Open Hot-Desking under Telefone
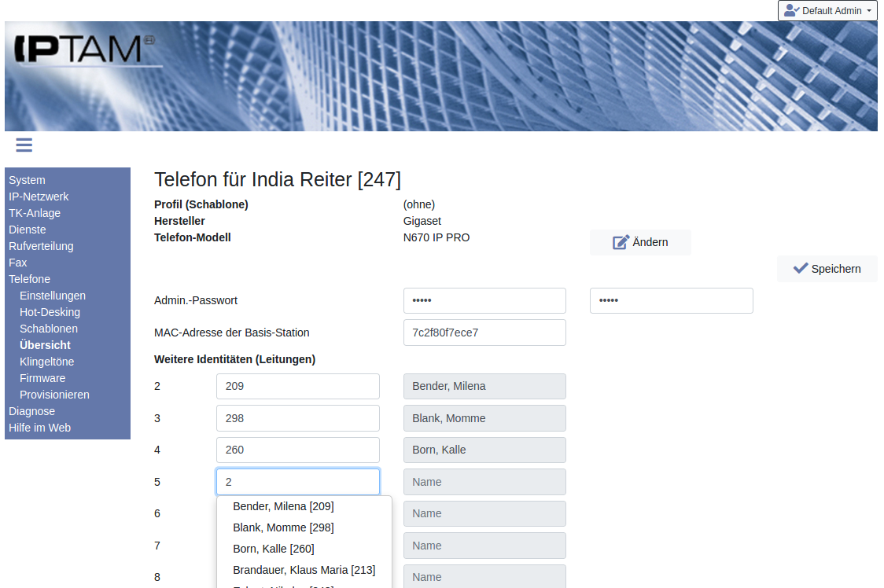The image size is (884, 588). [50, 312]
